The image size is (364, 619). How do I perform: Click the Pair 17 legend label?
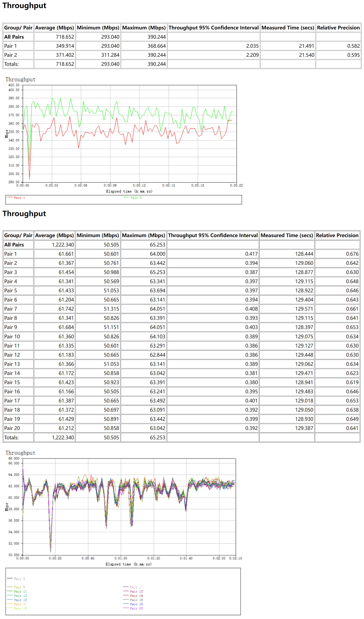20,604
